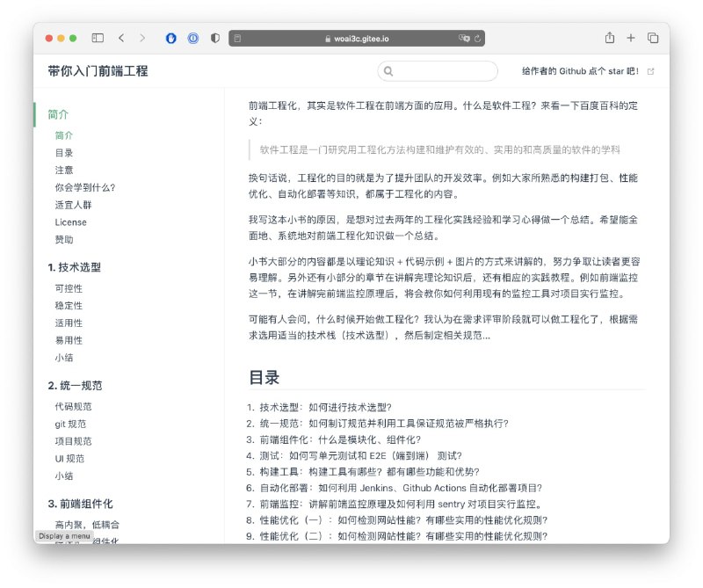703x588 pixels.
Task: Click the browser back navigation arrow
Action: (122, 38)
